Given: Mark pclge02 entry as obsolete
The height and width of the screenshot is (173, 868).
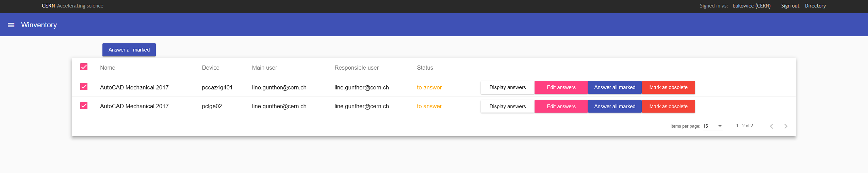Looking at the screenshot, I should click(668, 106).
